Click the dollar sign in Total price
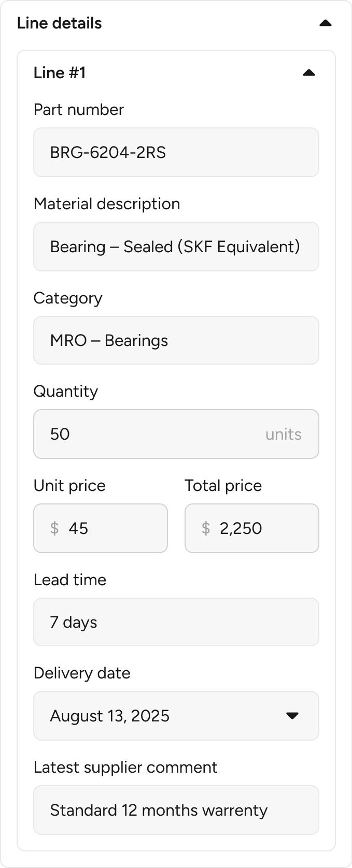Image resolution: width=352 pixels, height=868 pixels. [x=206, y=528]
